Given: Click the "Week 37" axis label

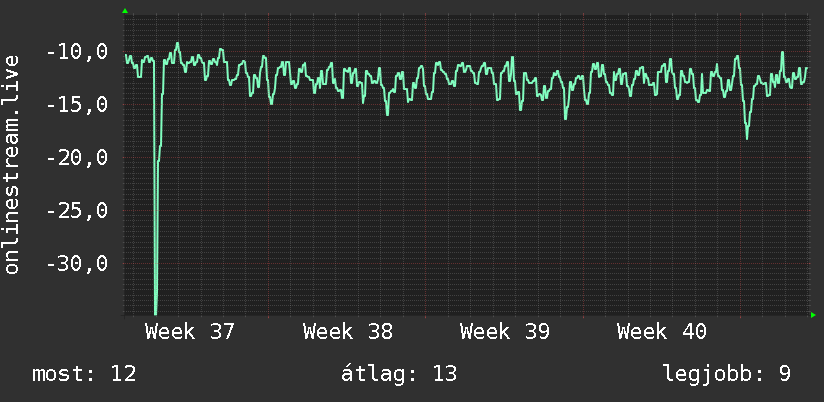Looking at the screenshot, I should (190, 332).
